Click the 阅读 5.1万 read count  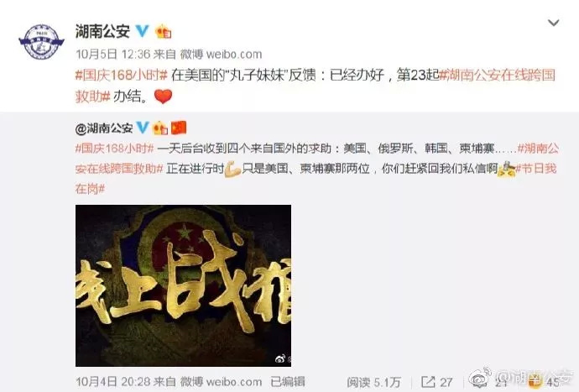pos(373,382)
